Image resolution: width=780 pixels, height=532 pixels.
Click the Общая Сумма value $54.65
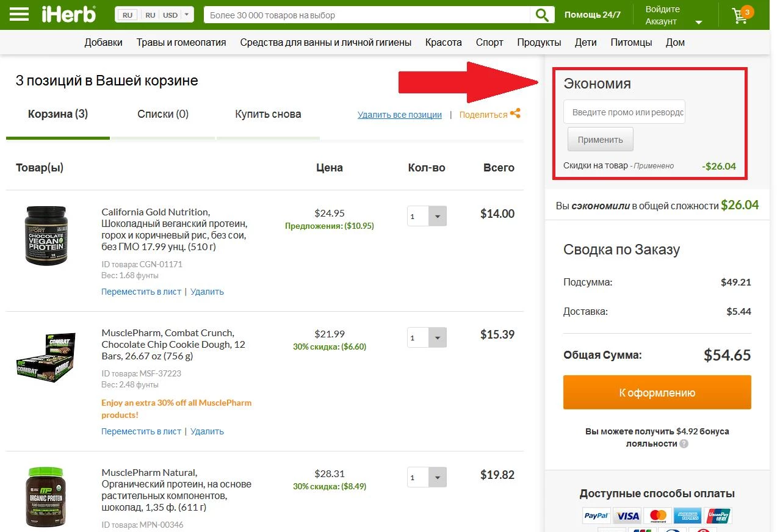click(728, 355)
